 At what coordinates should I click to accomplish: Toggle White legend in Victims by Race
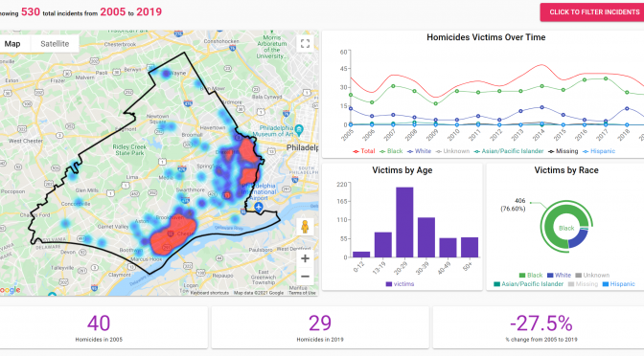[x=559, y=276]
